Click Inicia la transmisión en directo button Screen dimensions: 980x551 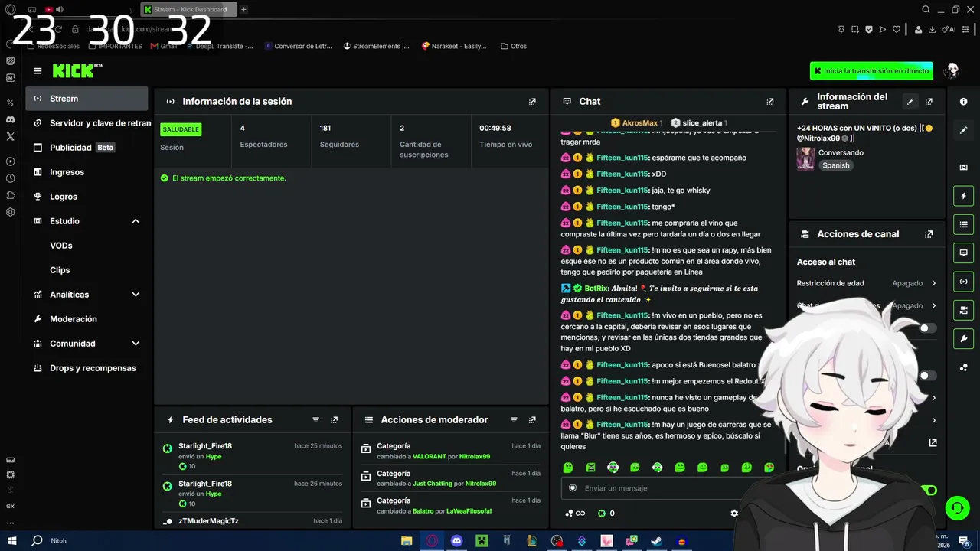click(871, 71)
